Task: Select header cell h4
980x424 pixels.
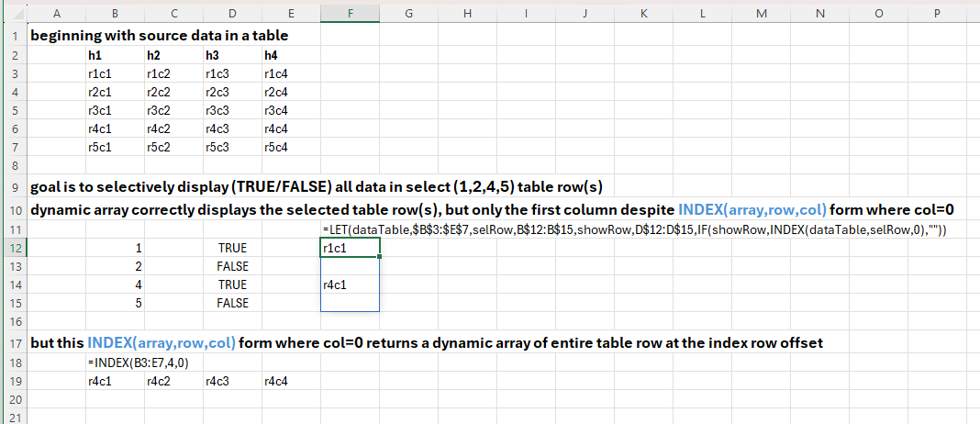Action: coord(291,55)
